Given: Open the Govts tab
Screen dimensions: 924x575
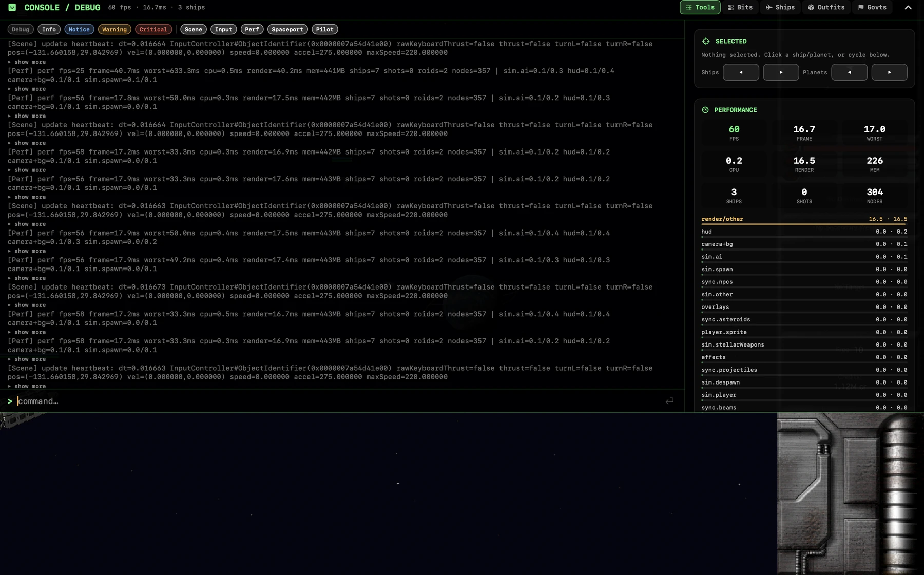Looking at the screenshot, I should pos(872,7).
